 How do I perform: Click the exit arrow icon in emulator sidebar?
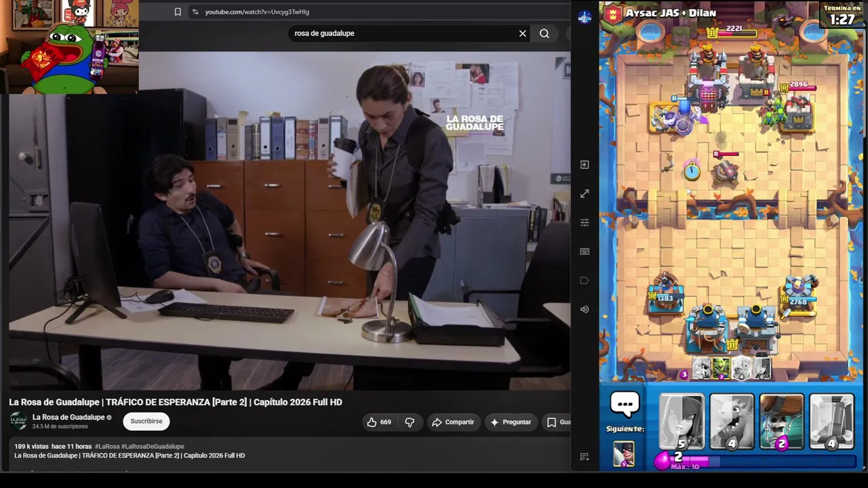[x=585, y=165]
